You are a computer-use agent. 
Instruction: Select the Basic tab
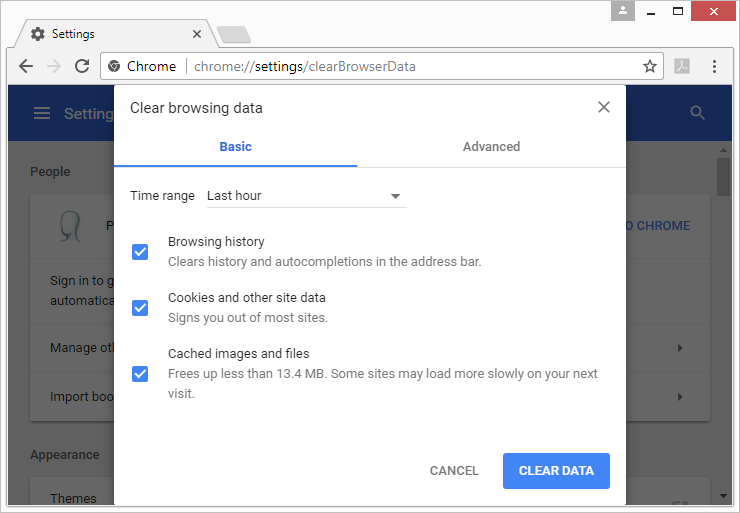click(235, 147)
